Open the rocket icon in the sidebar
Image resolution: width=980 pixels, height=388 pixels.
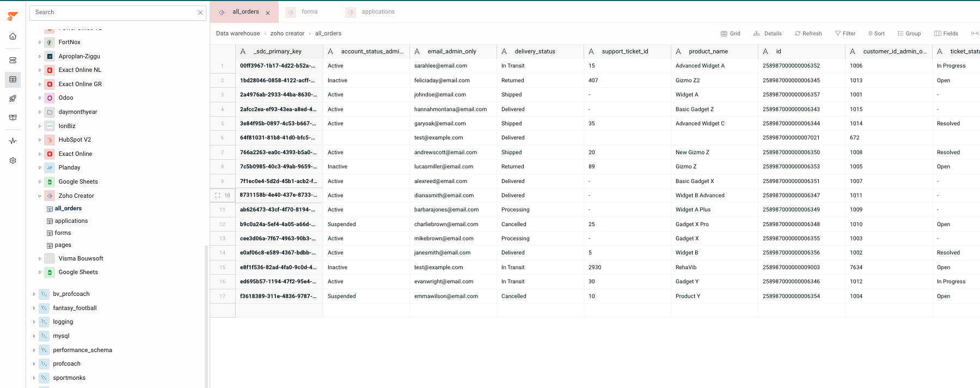click(13, 99)
